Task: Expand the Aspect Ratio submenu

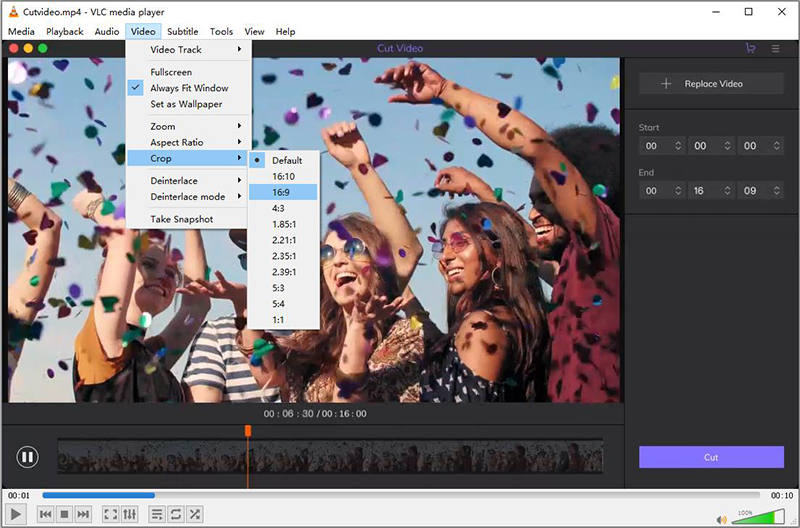Action: (187, 142)
